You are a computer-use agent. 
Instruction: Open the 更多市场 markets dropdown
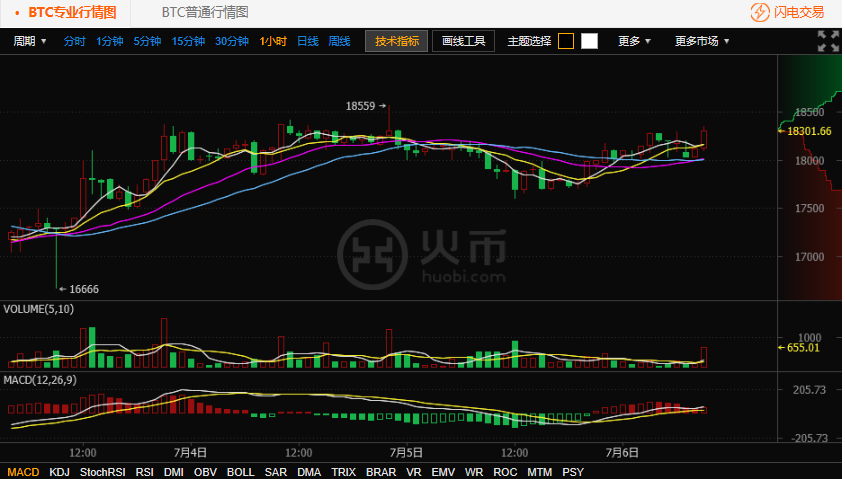pos(701,41)
